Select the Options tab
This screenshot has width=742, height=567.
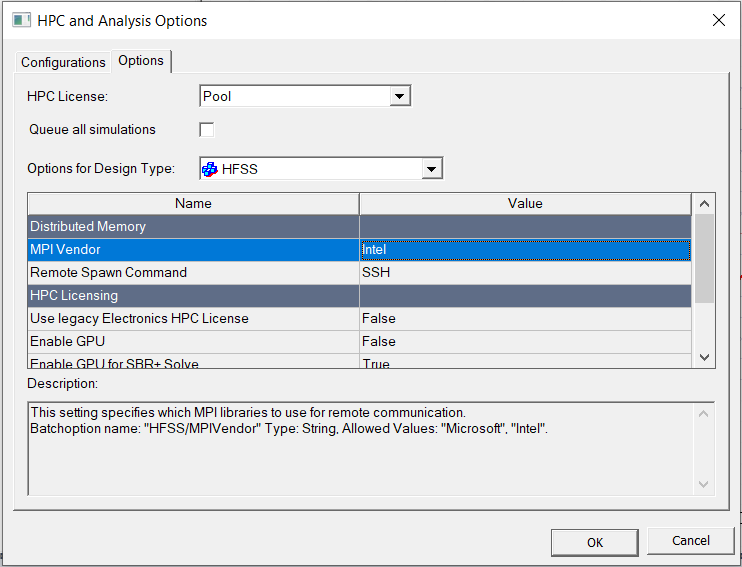click(x=141, y=61)
